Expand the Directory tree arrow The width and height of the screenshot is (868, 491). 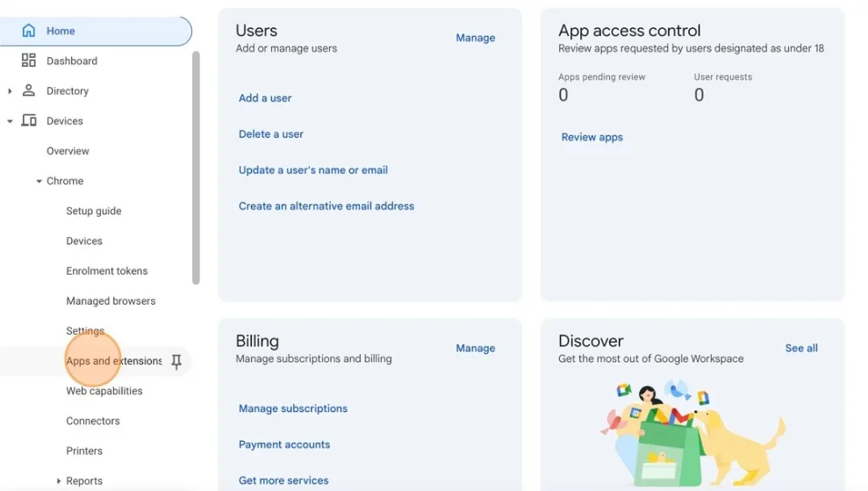point(10,90)
